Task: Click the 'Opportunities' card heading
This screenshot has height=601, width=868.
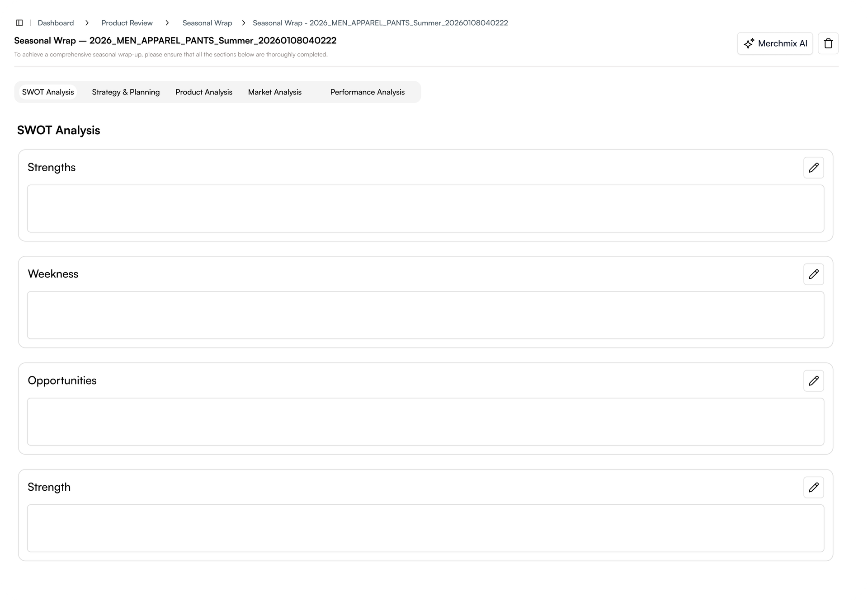Action: pos(62,381)
